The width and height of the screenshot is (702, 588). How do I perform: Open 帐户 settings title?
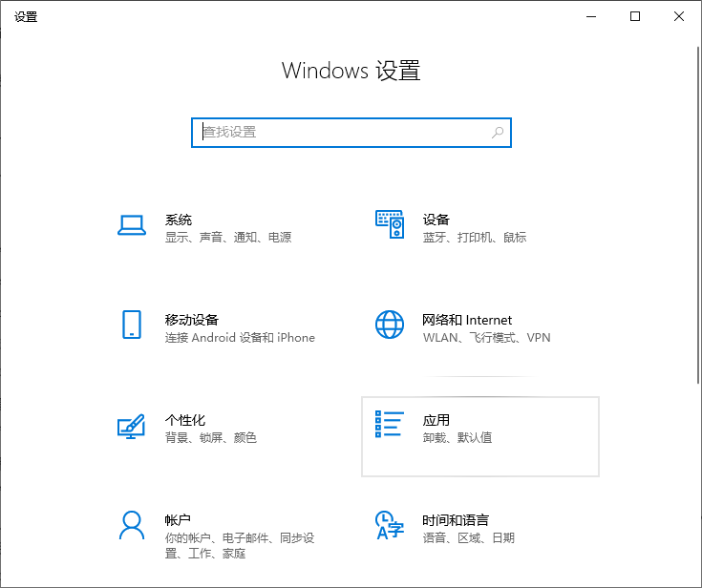[x=178, y=520]
